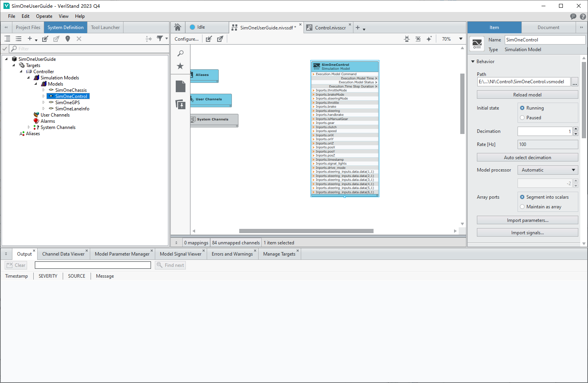The height and width of the screenshot is (383, 588).
Task: Click the plus add-item icon in System Definition toolbar
Action: coord(30,39)
